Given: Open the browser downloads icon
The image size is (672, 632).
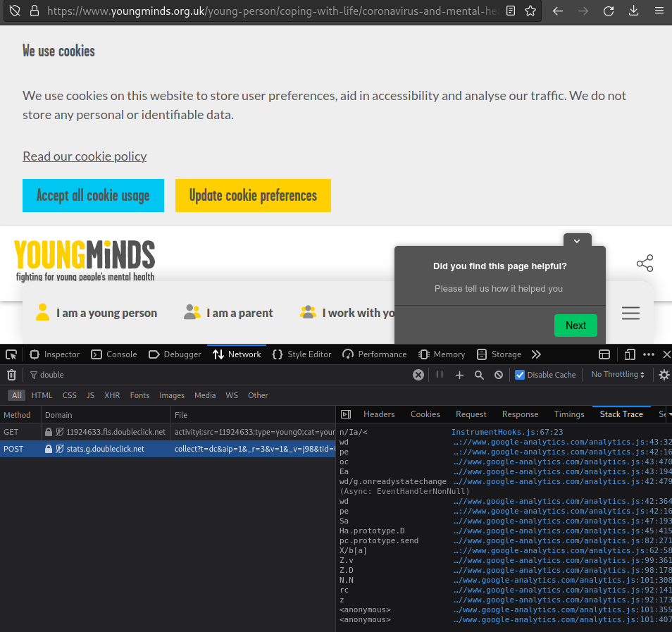Looking at the screenshot, I should point(633,11).
